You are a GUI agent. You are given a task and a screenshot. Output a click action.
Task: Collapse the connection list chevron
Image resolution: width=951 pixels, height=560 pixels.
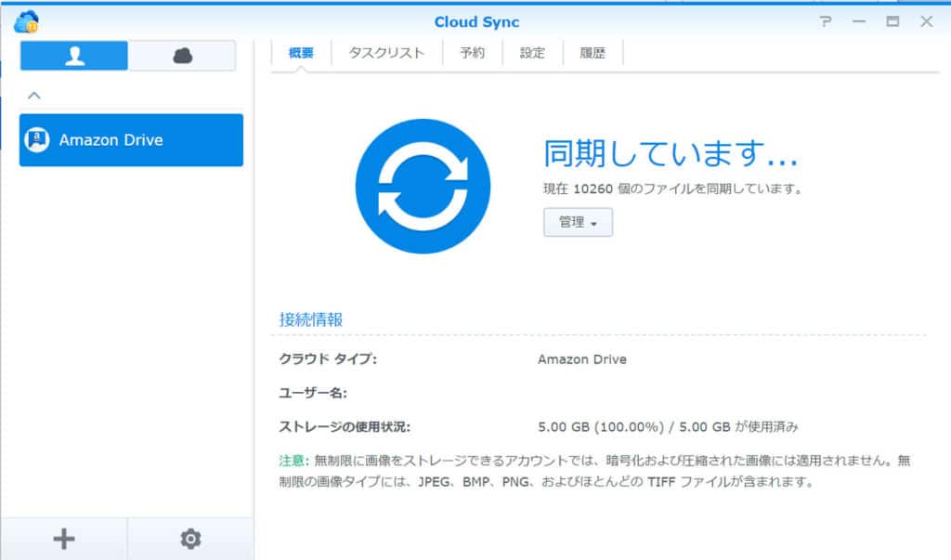pos(34,96)
